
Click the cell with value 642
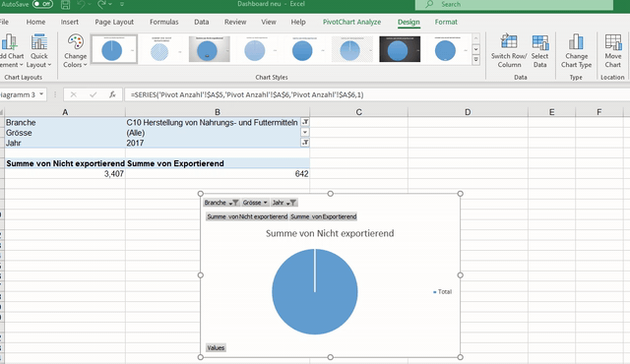tap(218, 174)
